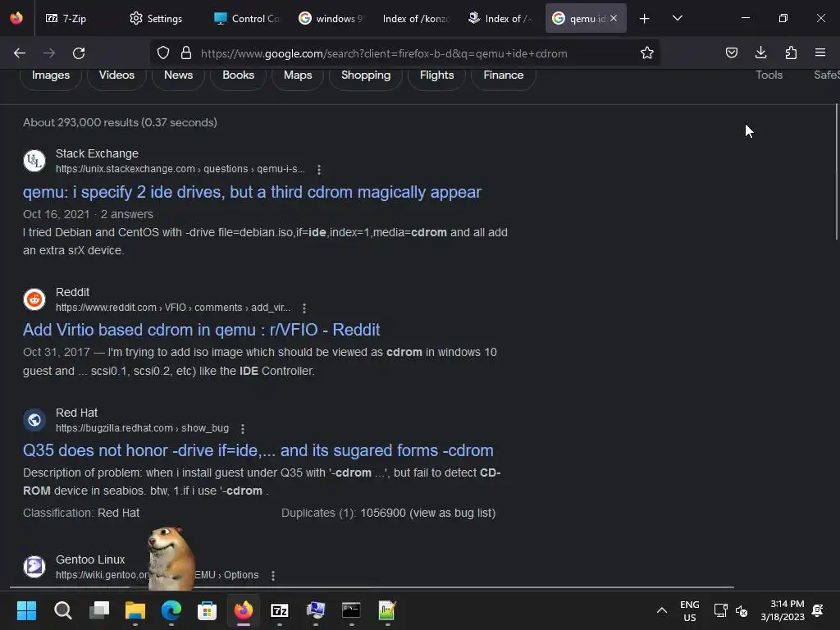840x630 pixels.
Task: Filter results by Flights
Action: click(x=436, y=75)
